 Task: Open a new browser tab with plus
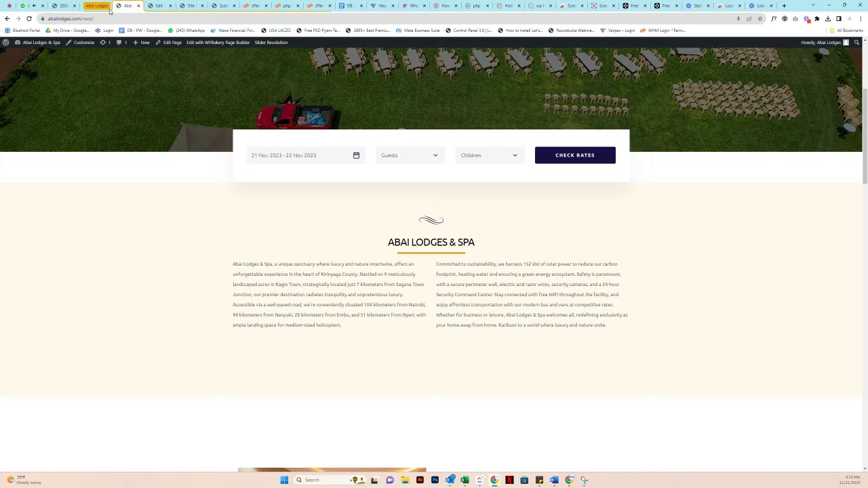point(784,5)
